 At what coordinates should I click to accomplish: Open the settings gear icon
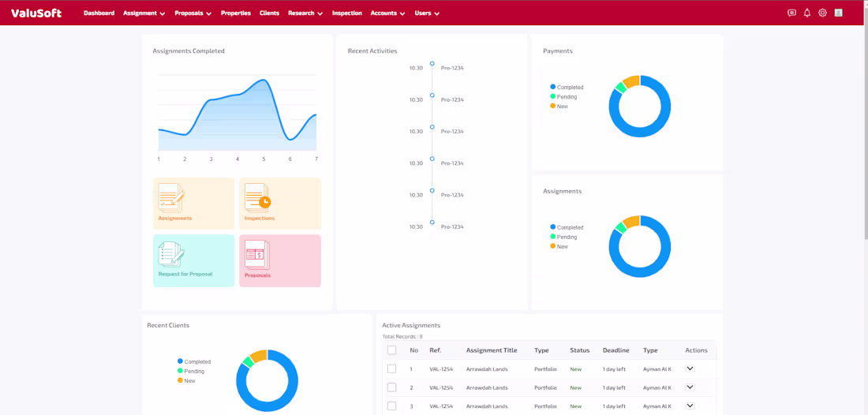(822, 13)
